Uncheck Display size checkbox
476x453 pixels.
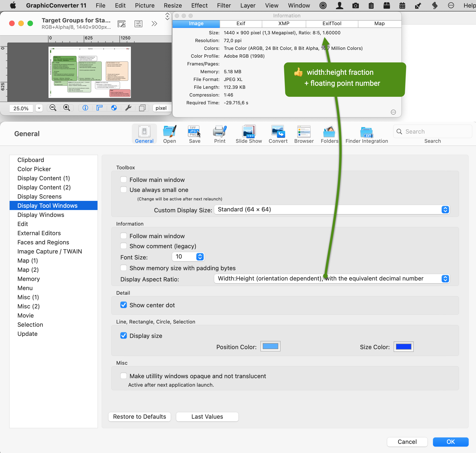point(123,336)
